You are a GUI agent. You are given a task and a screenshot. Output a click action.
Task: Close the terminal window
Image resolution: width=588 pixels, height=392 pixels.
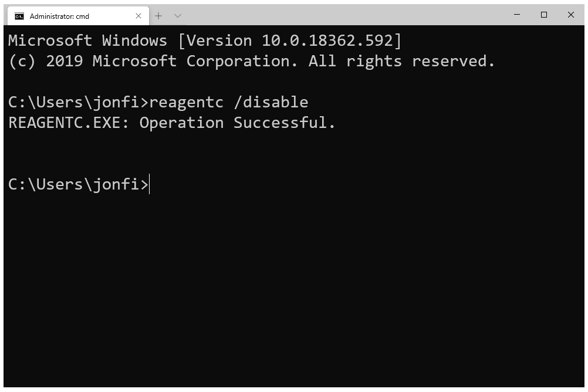tap(571, 15)
